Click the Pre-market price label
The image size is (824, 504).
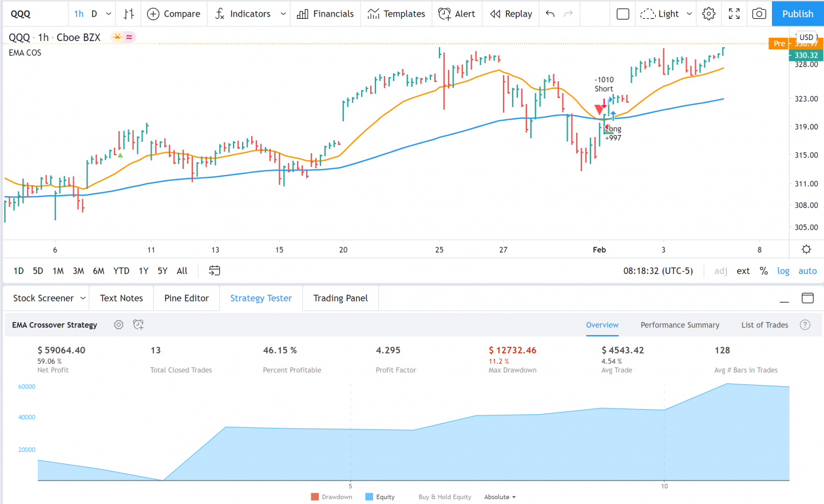(779, 43)
